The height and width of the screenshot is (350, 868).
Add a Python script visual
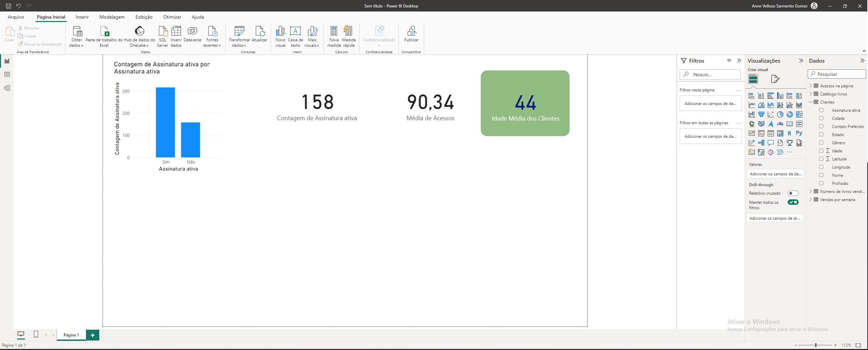[799, 133]
